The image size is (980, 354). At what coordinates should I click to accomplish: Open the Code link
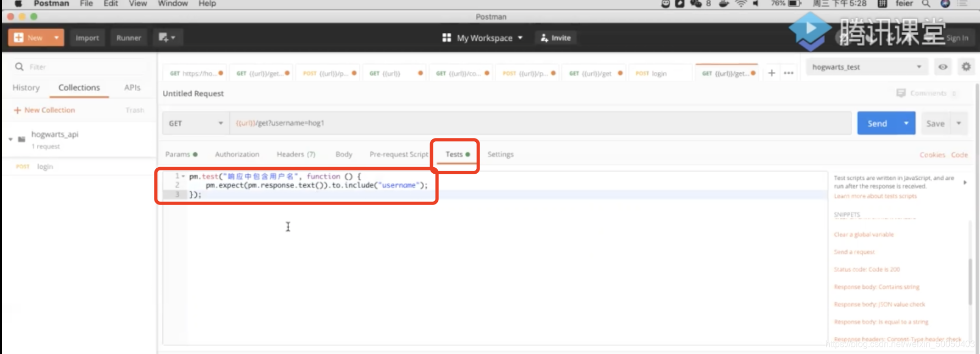[x=959, y=155]
